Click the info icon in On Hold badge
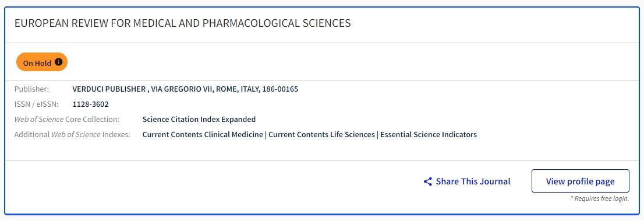 [59, 62]
